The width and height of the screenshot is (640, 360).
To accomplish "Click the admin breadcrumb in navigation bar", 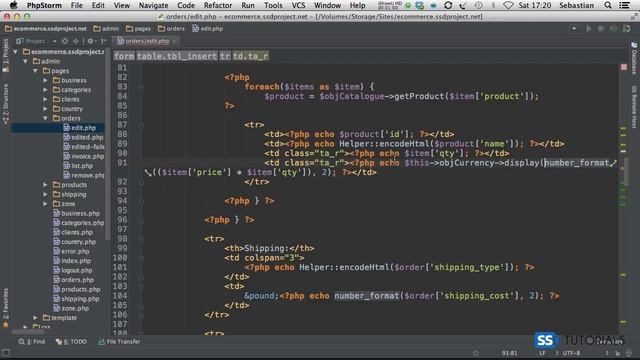I will point(106,29).
